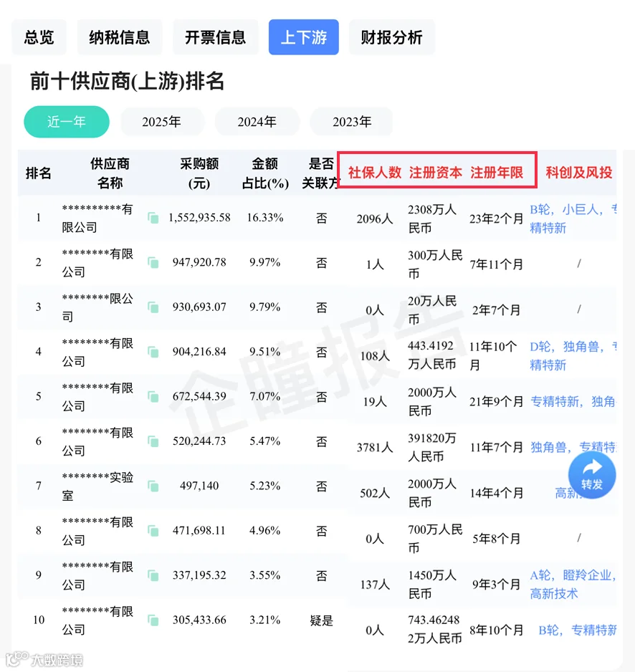
Task: Open B轮, 小巨人 tags in row 1
Action: pyautogui.click(x=573, y=219)
